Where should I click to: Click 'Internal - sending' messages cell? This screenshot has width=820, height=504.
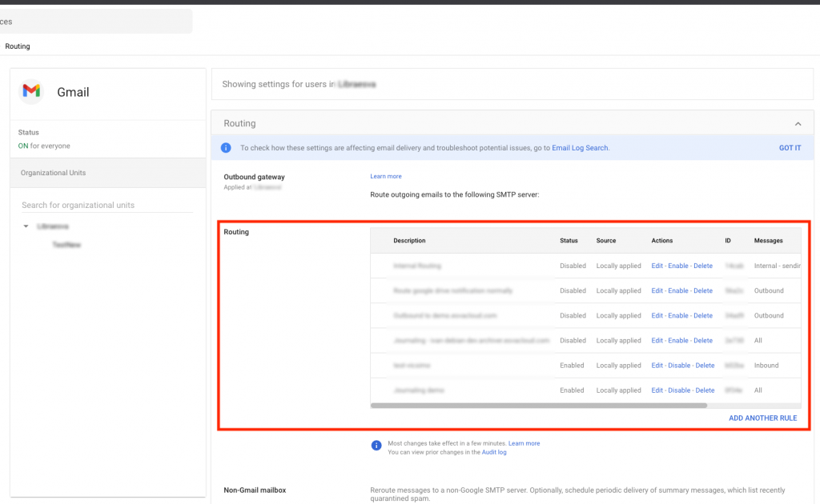coord(777,266)
